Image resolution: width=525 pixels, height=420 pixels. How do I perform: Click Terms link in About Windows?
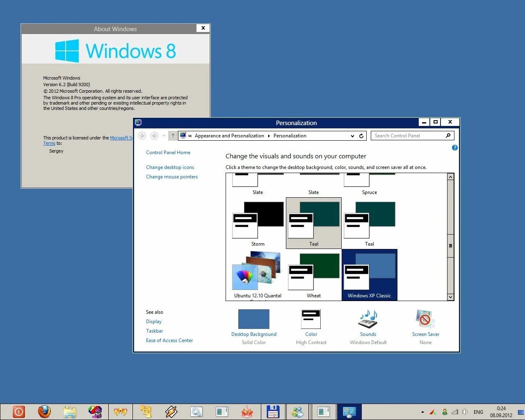[49, 143]
